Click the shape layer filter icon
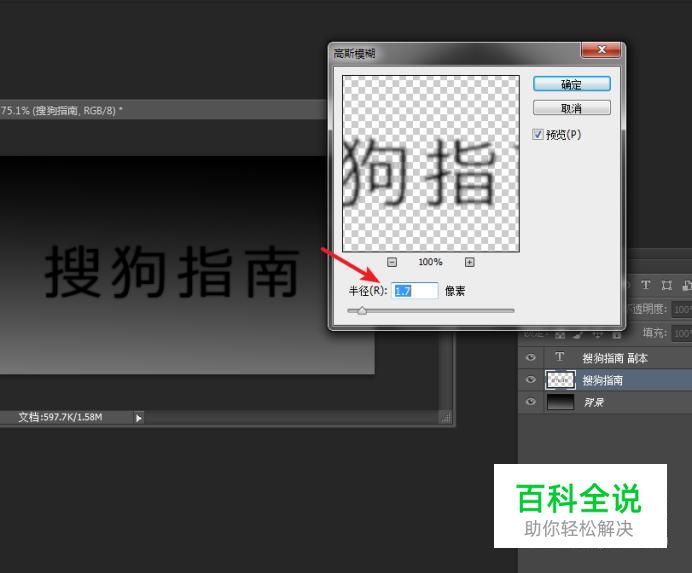692x573 pixels. click(x=666, y=285)
